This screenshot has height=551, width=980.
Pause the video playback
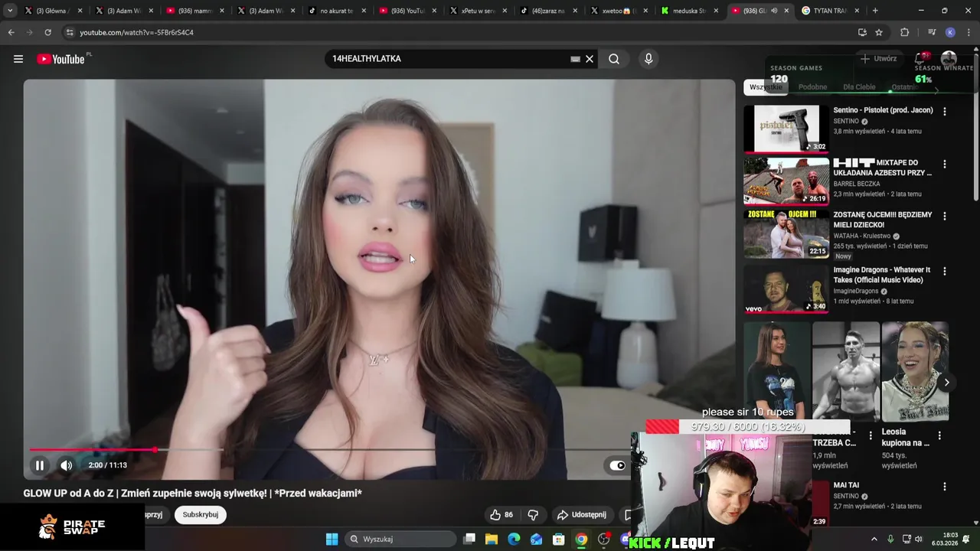(40, 465)
